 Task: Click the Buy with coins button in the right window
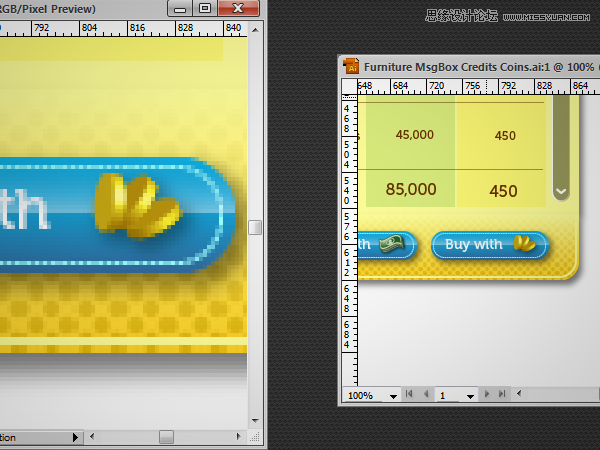point(490,245)
